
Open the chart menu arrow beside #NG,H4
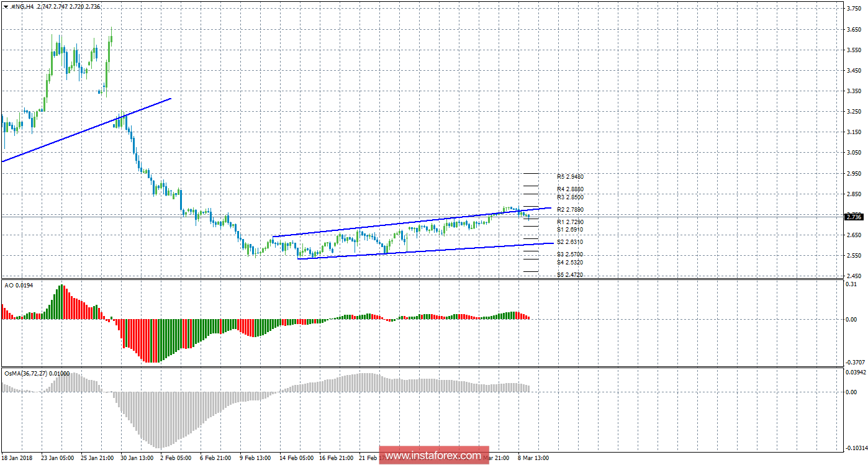tap(6, 6)
